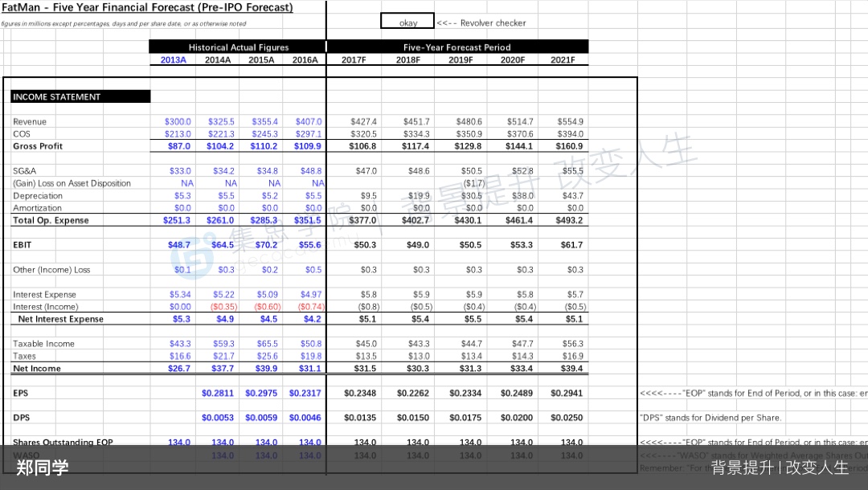Select the 'Amortization' row label
The image size is (868, 490).
click(37, 208)
